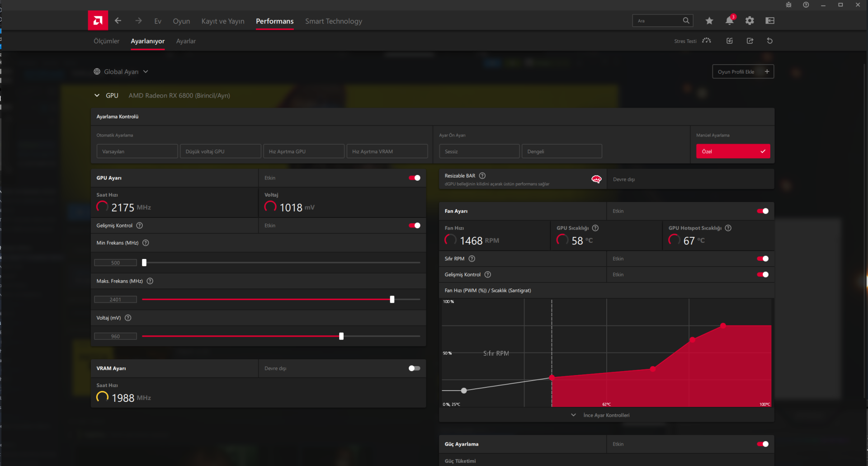The width and height of the screenshot is (868, 466).
Task: Switch to the Ölçümler subtab
Action: pyautogui.click(x=107, y=41)
